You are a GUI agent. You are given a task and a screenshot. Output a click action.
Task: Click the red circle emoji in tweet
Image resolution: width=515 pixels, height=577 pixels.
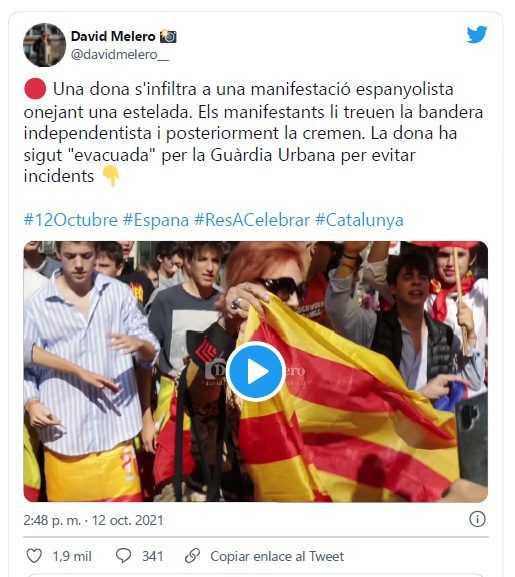pyautogui.click(x=35, y=89)
